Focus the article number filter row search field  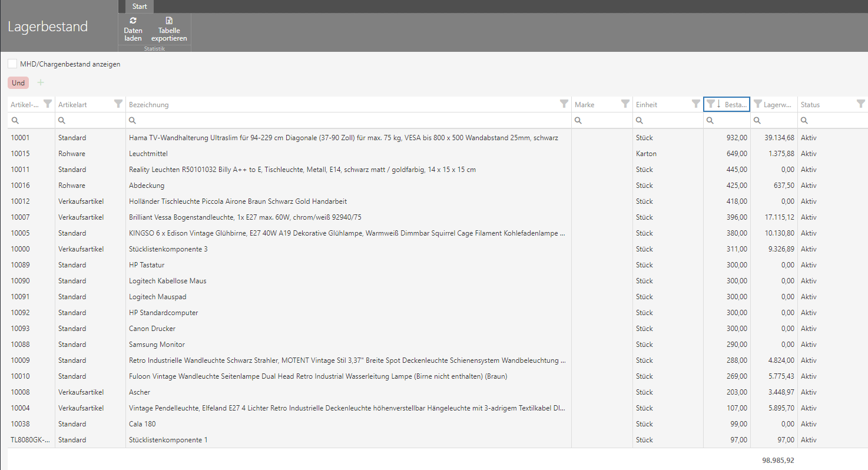[31, 120]
